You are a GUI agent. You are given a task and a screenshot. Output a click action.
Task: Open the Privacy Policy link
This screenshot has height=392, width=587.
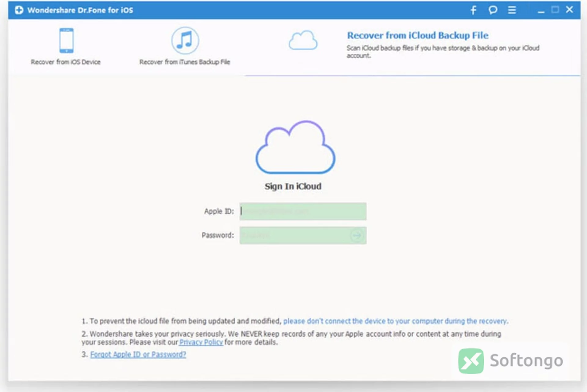tap(201, 342)
